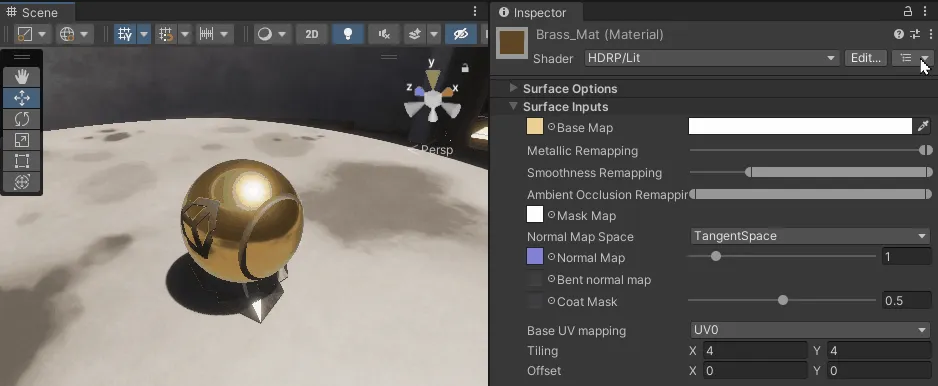Open Mask Map texture picker circle
Image resolution: width=938 pixels, height=386 pixels.
click(x=551, y=215)
